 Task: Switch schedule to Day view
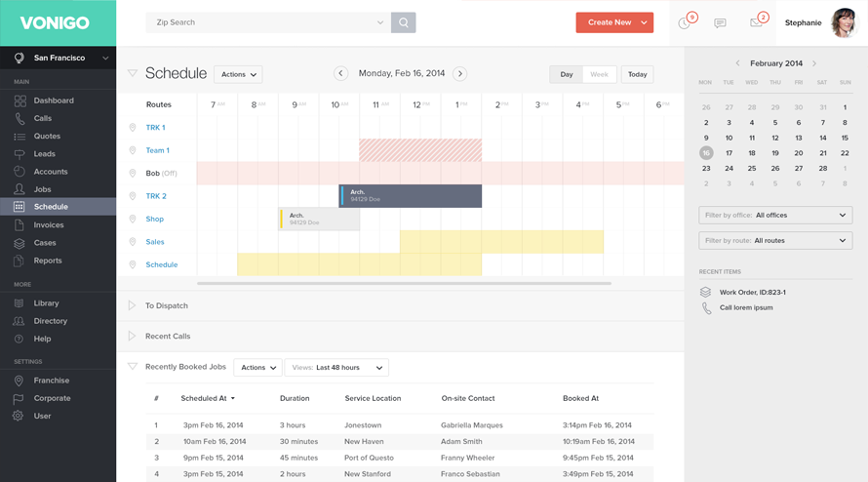pyautogui.click(x=567, y=74)
